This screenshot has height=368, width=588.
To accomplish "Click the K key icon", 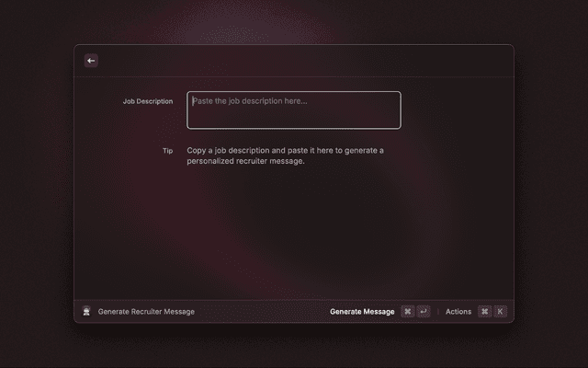I will click(x=500, y=312).
